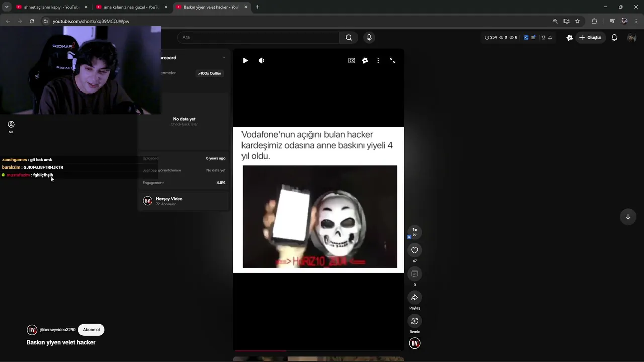Click the 'Baskın yiyen velet hacker' video title
This screenshot has width=644, height=362.
[x=61, y=343]
